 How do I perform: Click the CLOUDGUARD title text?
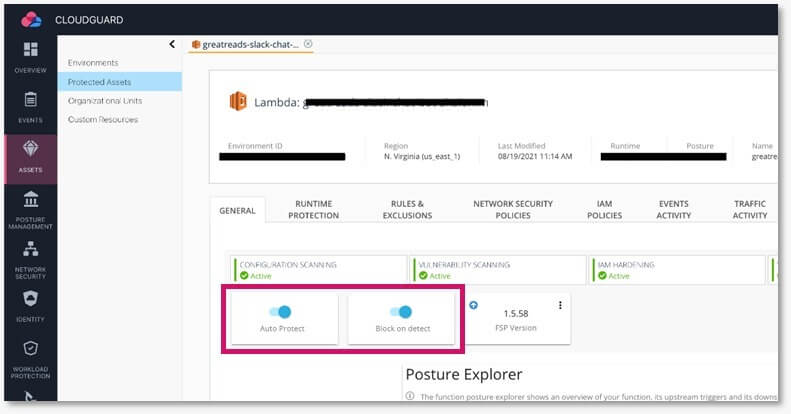tap(89, 20)
